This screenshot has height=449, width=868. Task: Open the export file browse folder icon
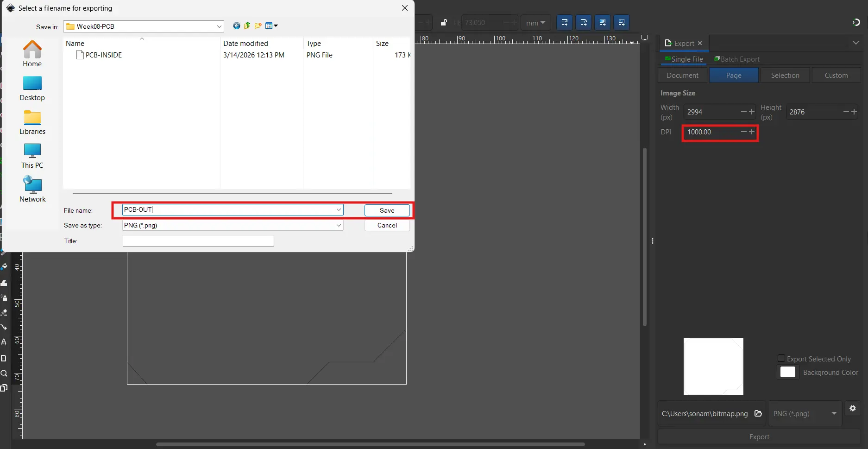click(x=758, y=414)
